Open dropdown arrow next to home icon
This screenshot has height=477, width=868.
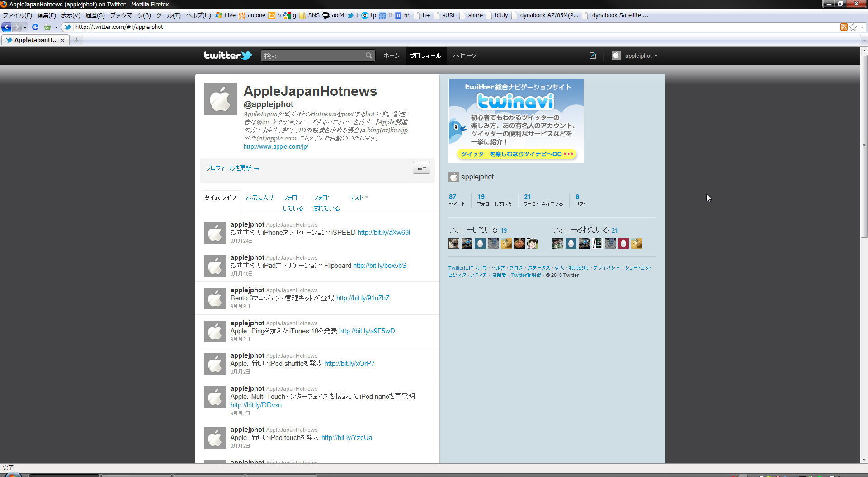coord(56,27)
